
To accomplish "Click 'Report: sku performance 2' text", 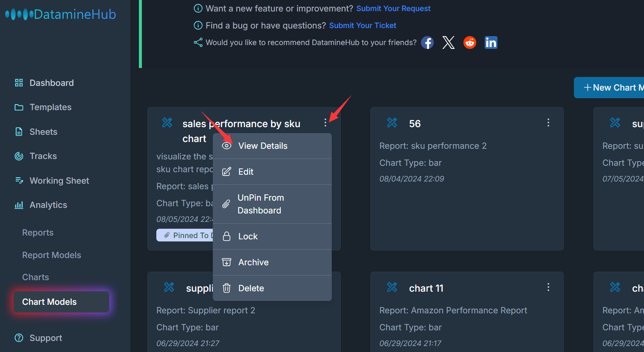I will [433, 146].
